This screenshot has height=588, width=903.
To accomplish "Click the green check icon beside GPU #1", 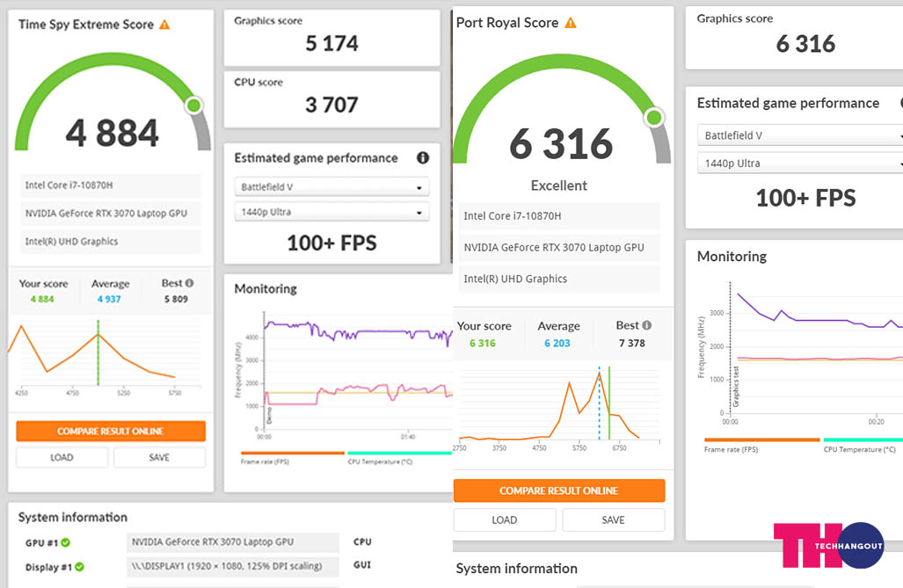I will coord(66,542).
